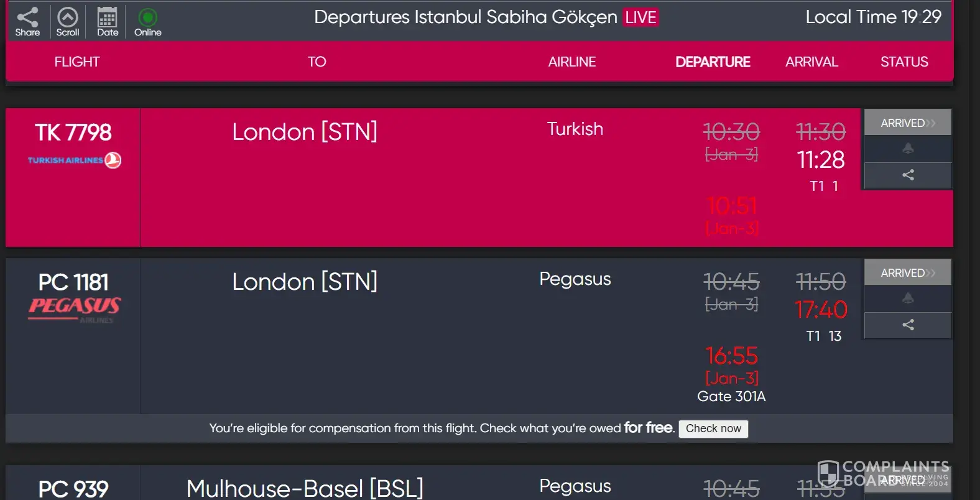Click the Share icon in top toolbar
This screenshot has height=500, width=980.
[x=27, y=21]
